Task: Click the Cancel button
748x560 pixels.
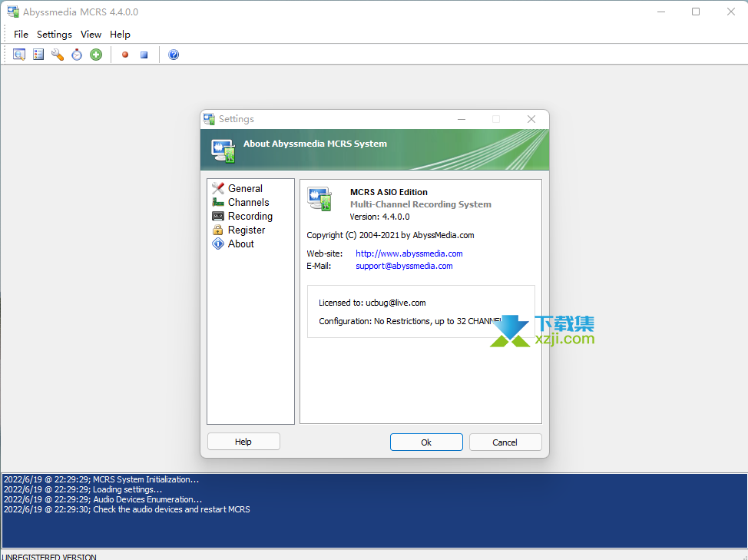Action: (505, 442)
